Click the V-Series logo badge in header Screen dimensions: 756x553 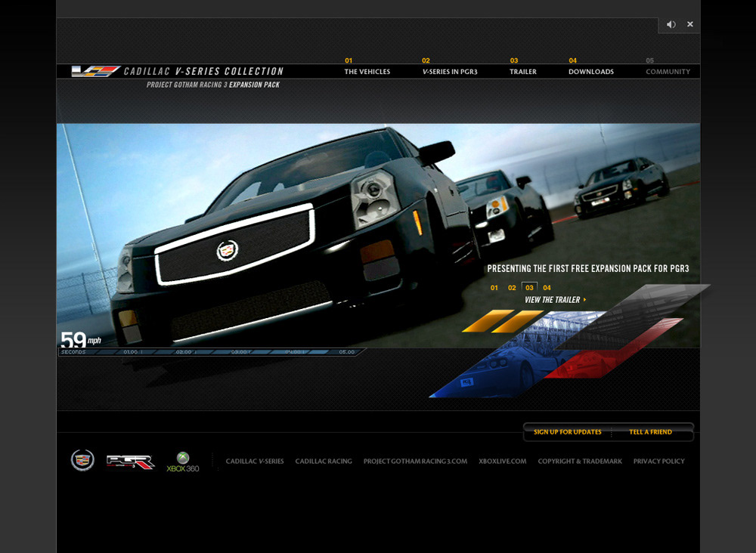(x=95, y=71)
